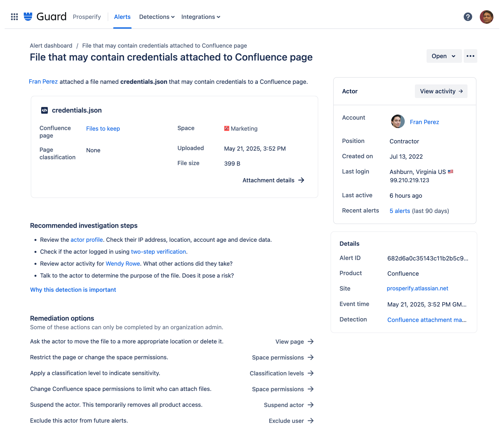Click the Exclude user action
Screen dimensions: 504x431
pos(291,421)
